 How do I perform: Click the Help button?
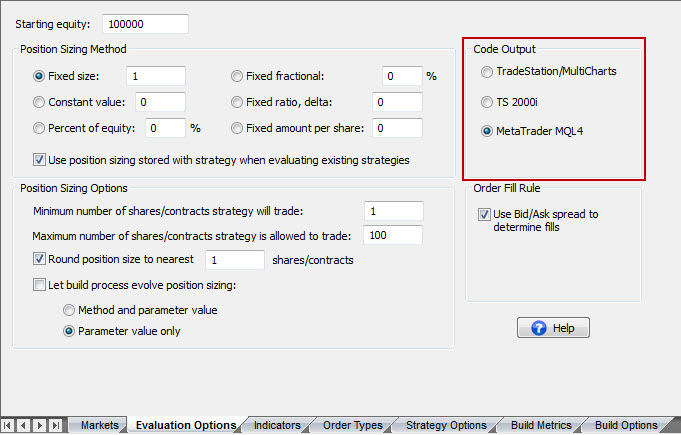[x=553, y=328]
